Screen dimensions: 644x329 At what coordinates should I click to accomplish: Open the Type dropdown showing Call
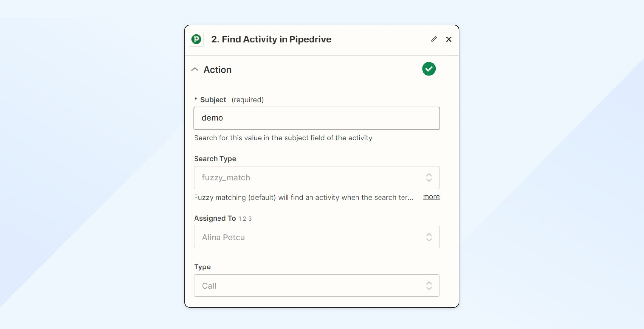tap(316, 286)
